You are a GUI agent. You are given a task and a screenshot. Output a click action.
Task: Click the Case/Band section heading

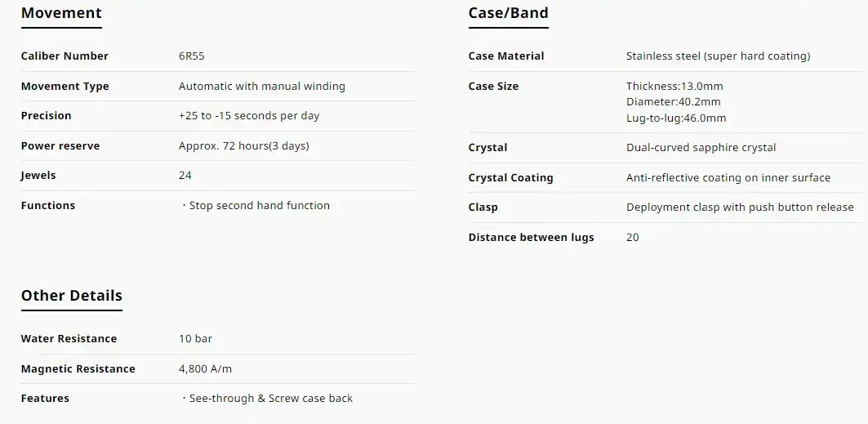pyautogui.click(x=508, y=13)
